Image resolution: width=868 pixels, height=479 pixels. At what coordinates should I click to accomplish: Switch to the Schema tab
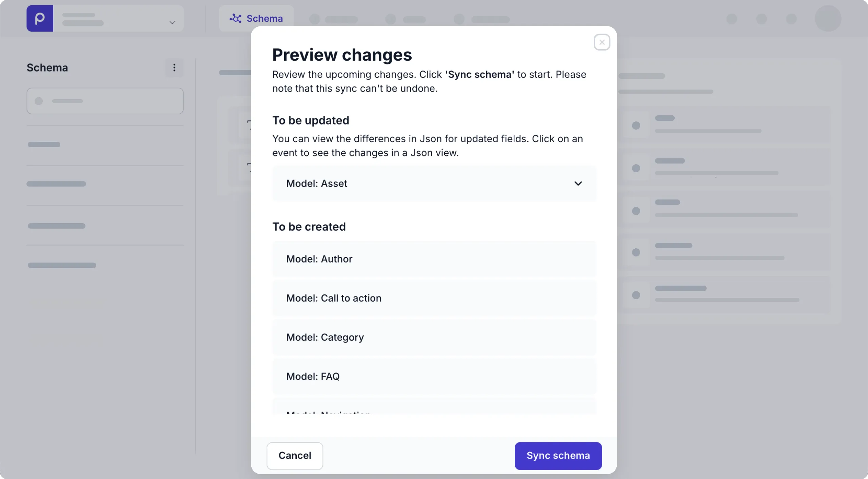(x=257, y=18)
